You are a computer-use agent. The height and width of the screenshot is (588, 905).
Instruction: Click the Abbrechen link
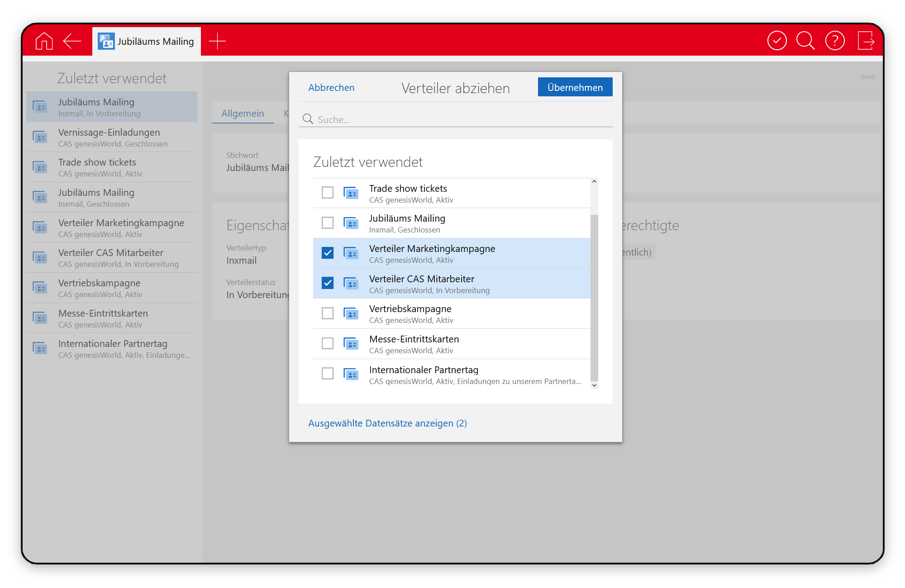[x=331, y=88]
